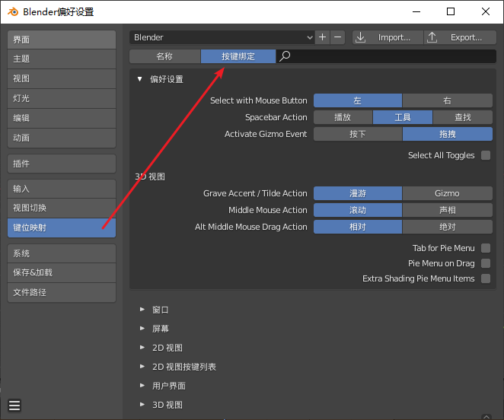Open the 保存&加载 preferences section
The image size is (504, 420).
pyautogui.click(x=62, y=273)
